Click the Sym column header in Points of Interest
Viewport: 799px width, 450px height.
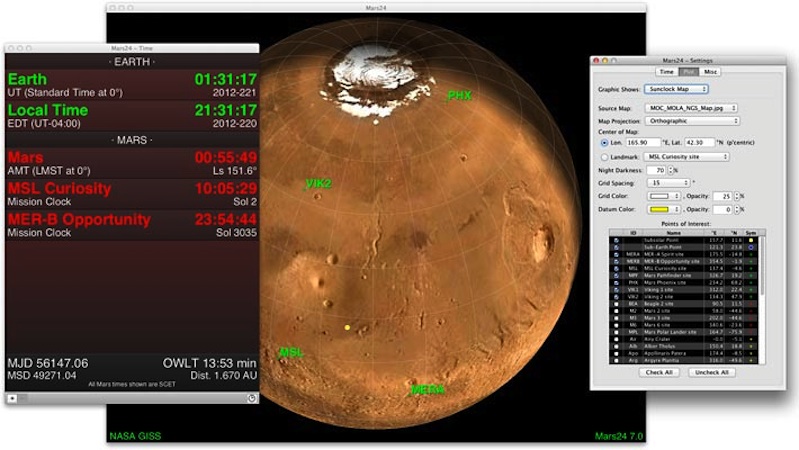click(751, 233)
